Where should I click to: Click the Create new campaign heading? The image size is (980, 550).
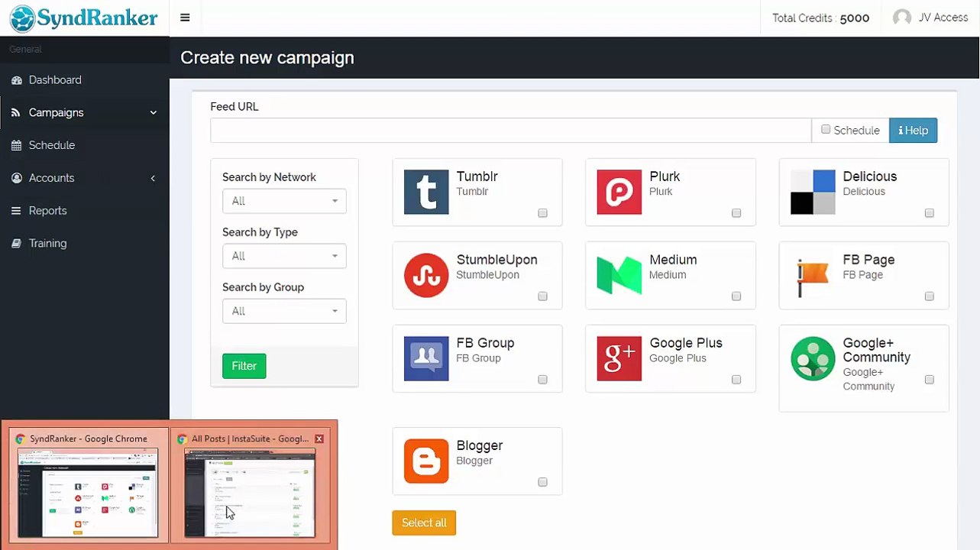click(x=267, y=58)
